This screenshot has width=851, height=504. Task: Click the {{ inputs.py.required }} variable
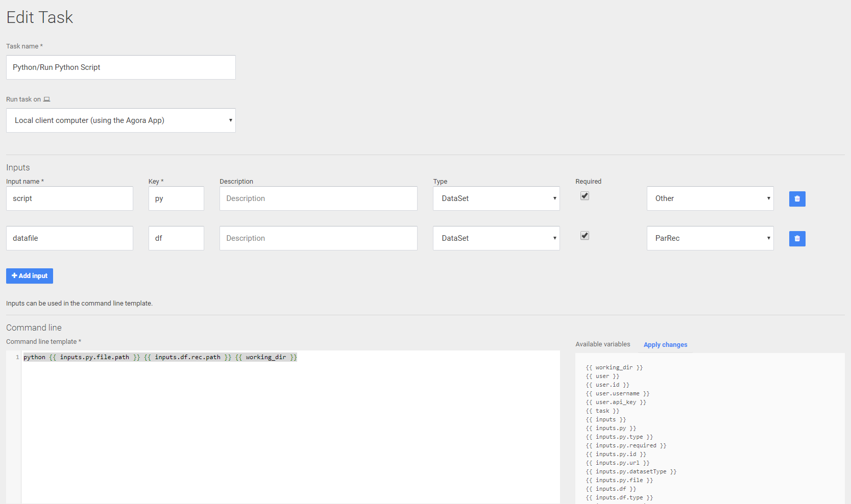(626, 445)
